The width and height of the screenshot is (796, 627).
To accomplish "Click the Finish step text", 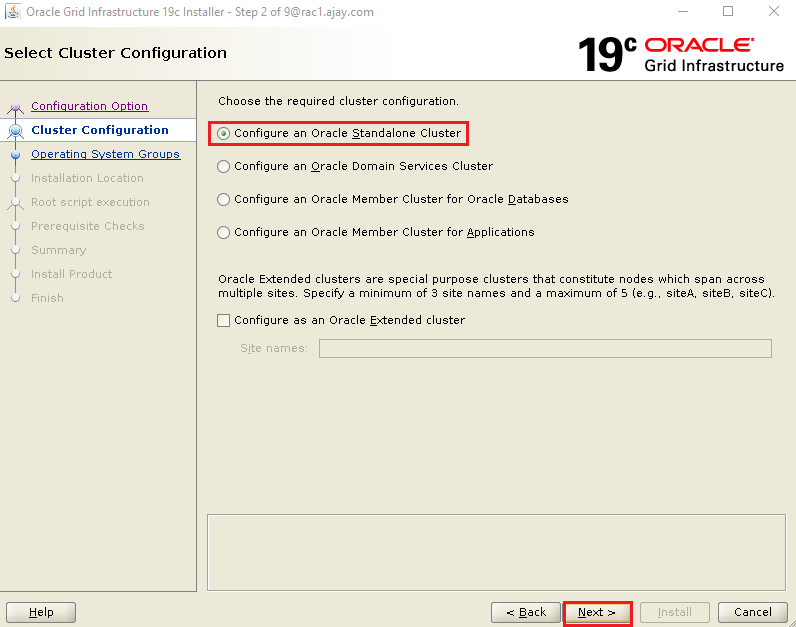I will coord(47,298).
